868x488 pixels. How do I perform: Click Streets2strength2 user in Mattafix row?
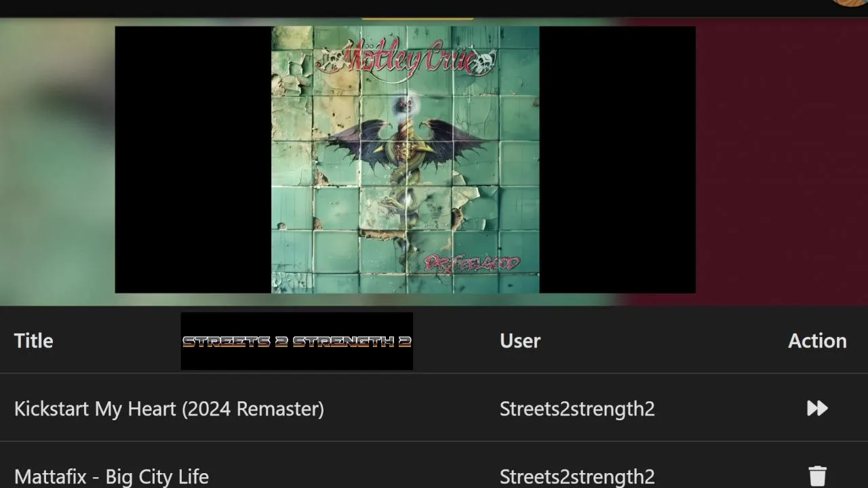point(577,476)
